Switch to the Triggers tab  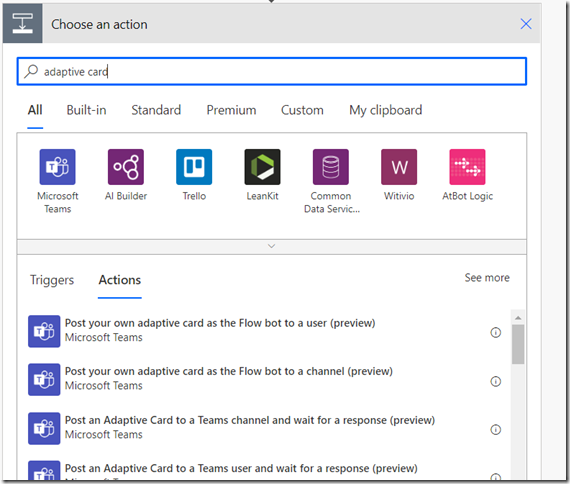[x=52, y=280]
